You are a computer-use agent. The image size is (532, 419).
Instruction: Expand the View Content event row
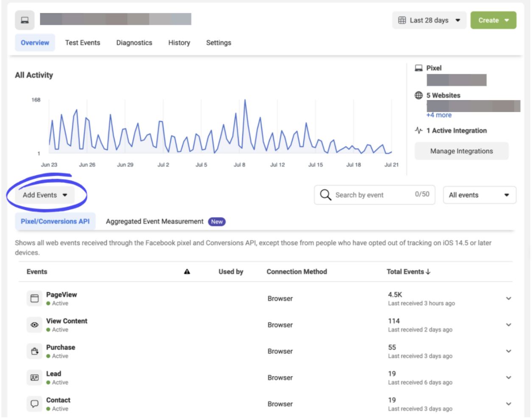coord(509,325)
